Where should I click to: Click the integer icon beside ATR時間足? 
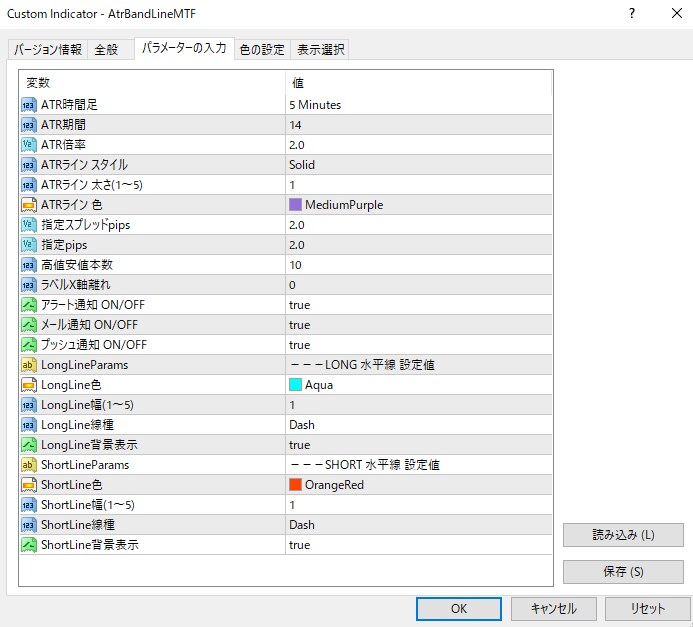tap(29, 105)
